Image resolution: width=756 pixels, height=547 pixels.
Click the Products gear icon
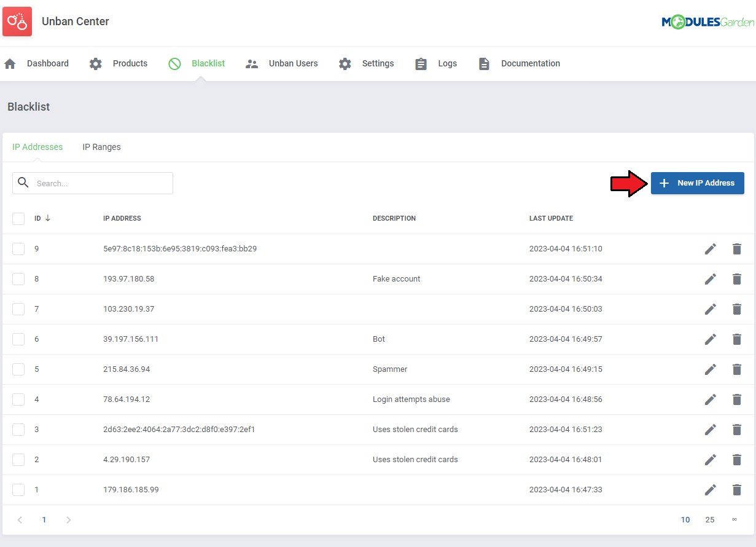coord(96,64)
